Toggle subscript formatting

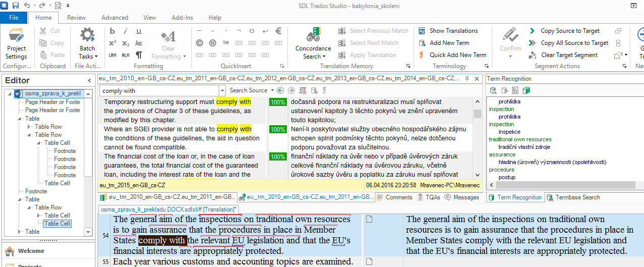(x=125, y=43)
